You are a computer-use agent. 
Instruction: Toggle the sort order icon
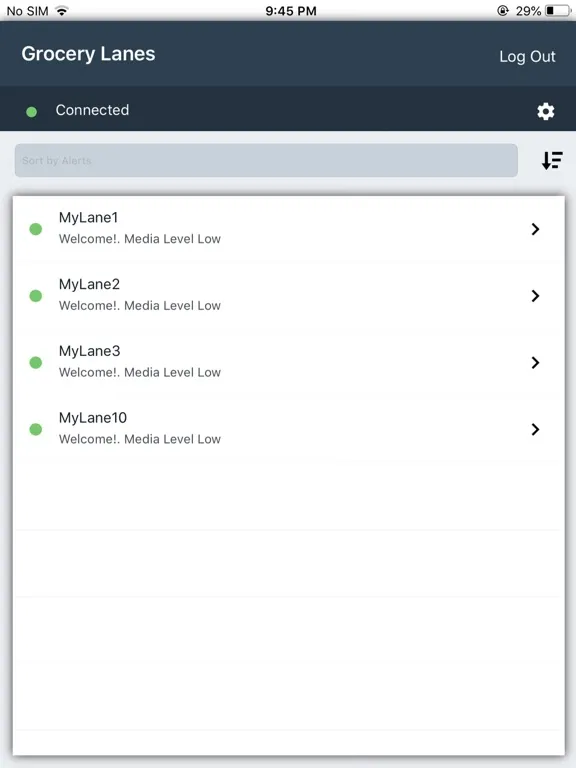point(552,160)
